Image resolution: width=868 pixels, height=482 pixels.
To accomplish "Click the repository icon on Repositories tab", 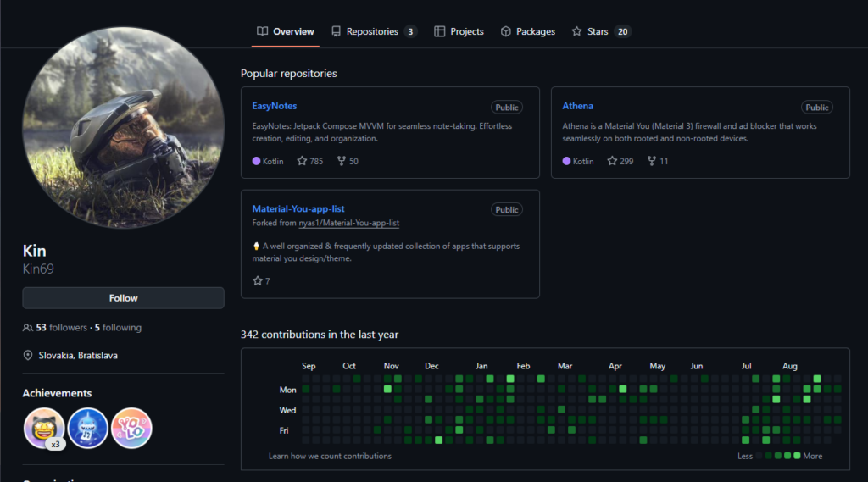I will pos(336,31).
